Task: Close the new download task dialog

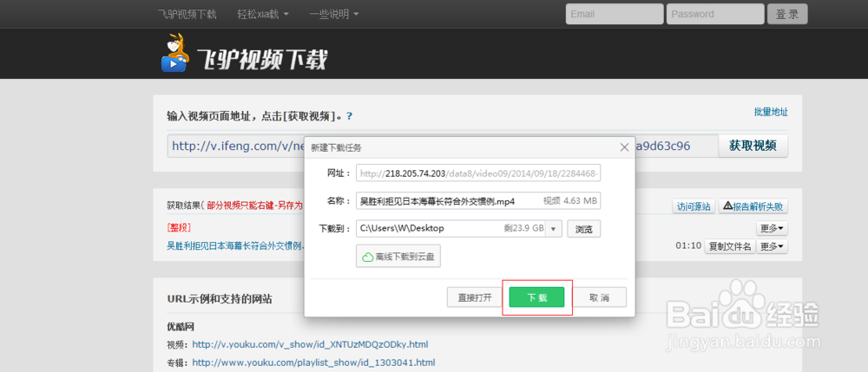Action: pyautogui.click(x=624, y=147)
